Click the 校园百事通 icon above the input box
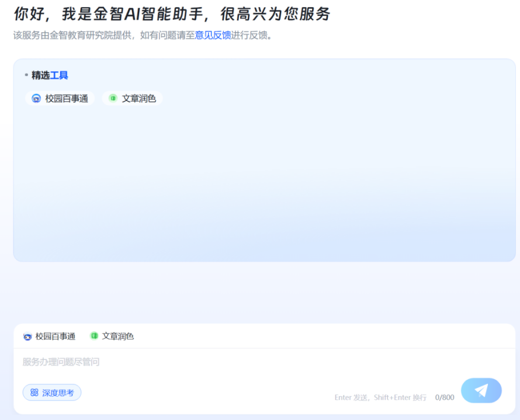Image resolution: width=520 pixels, height=420 pixels. click(x=27, y=336)
